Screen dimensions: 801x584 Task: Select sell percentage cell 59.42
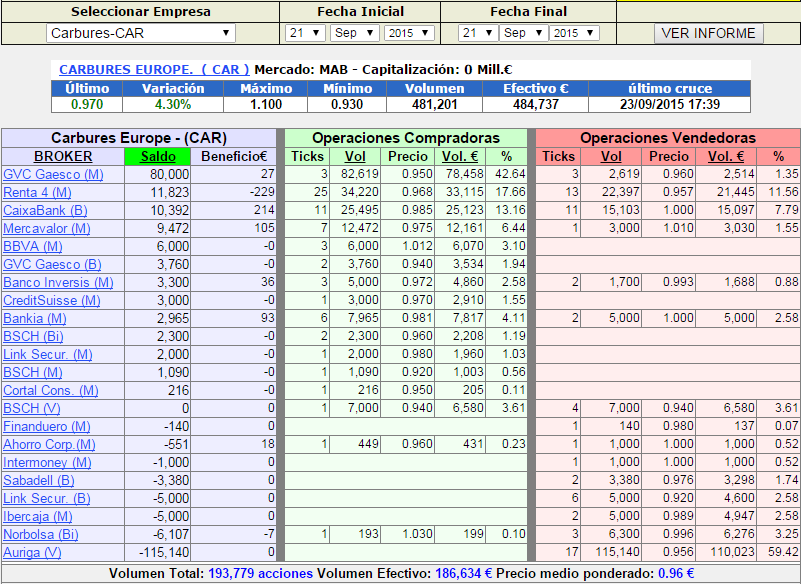[x=779, y=552]
